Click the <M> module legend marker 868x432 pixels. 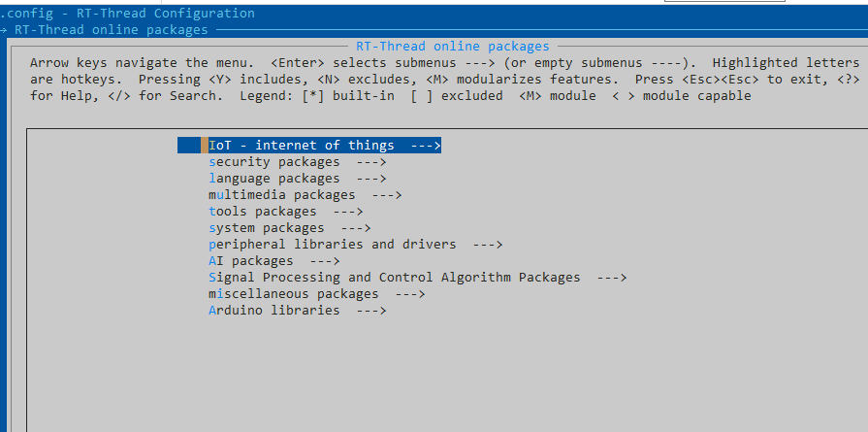530,95
